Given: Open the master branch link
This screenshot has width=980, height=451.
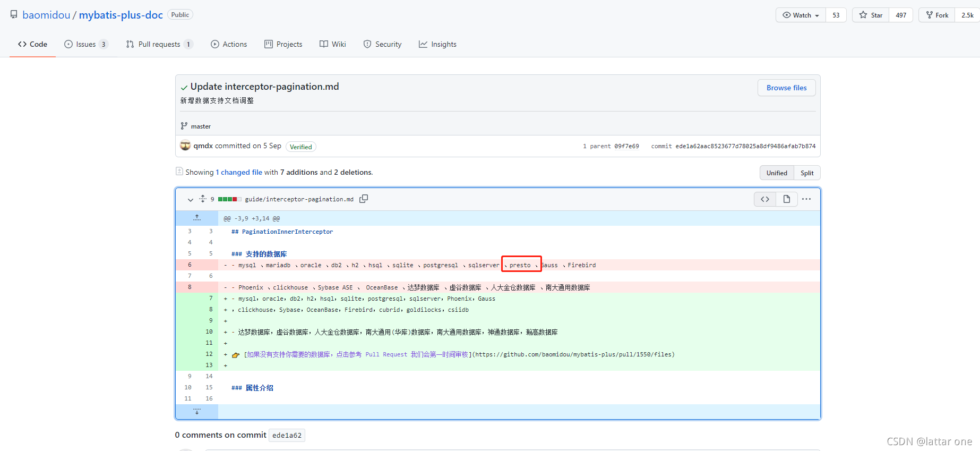Looking at the screenshot, I should [x=201, y=126].
